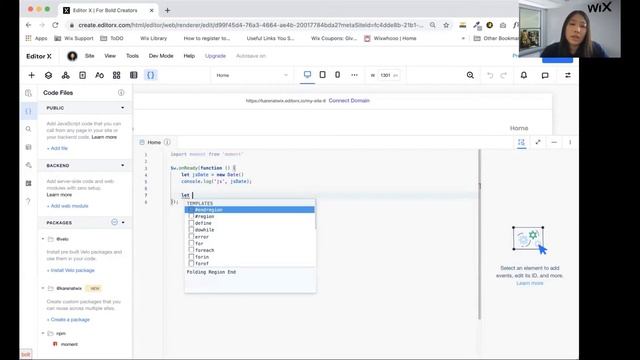Open more breakpoints options ellipsis
This screenshot has width=640, height=360.
[x=354, y=75]
